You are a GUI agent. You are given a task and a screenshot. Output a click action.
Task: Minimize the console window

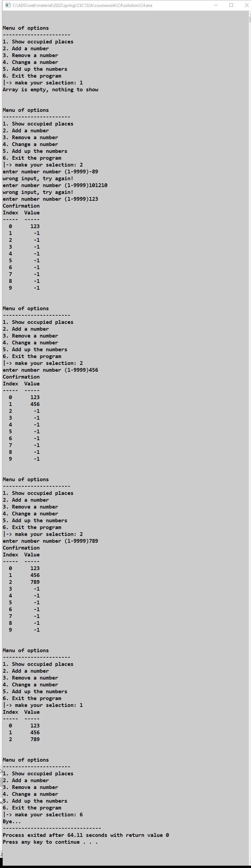click(x=215, y=5)
